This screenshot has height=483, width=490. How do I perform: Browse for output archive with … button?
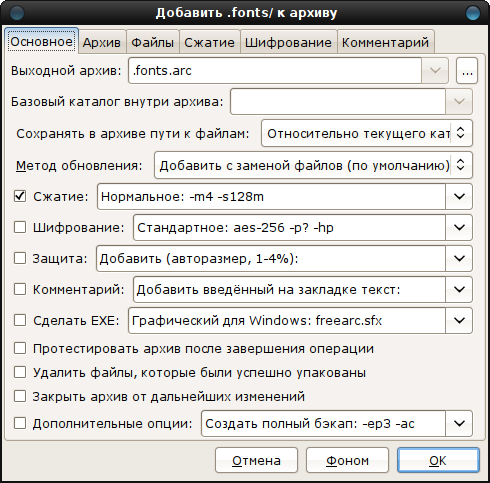(x=467, y=71)
